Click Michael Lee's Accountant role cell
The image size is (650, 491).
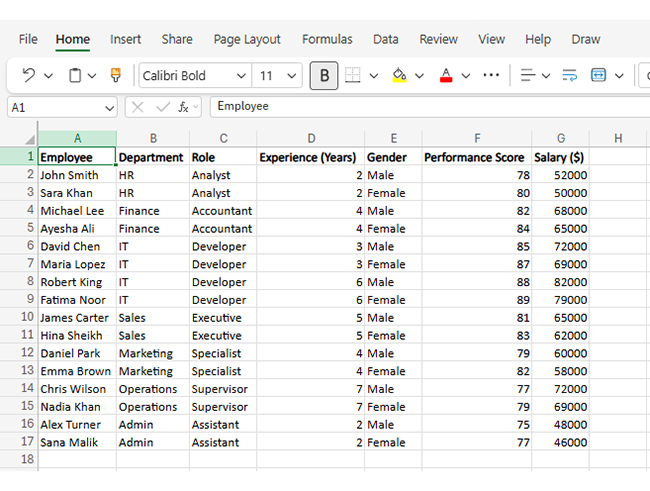223,211
